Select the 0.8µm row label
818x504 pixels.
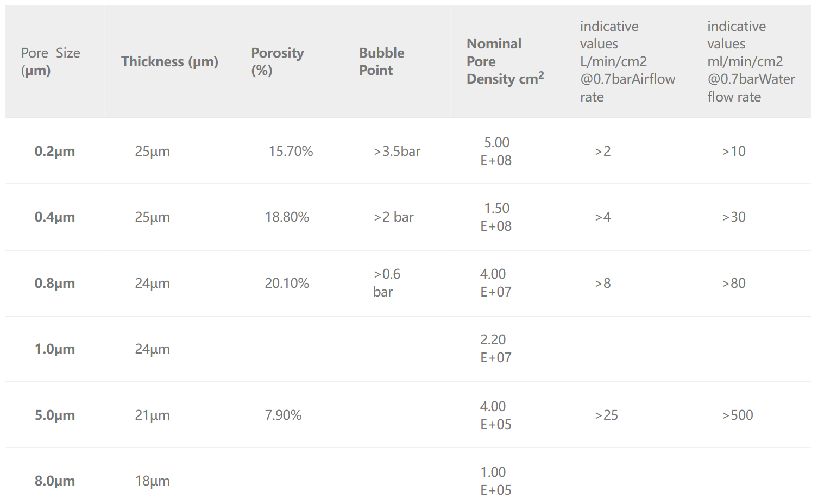coord(55,283)
